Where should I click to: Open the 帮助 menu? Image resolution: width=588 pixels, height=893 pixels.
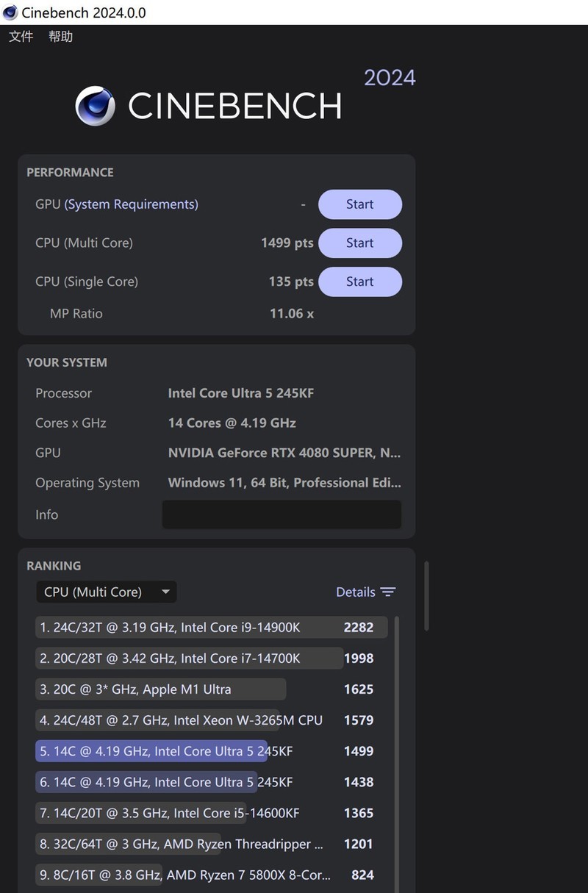click(x=61, y=37)
